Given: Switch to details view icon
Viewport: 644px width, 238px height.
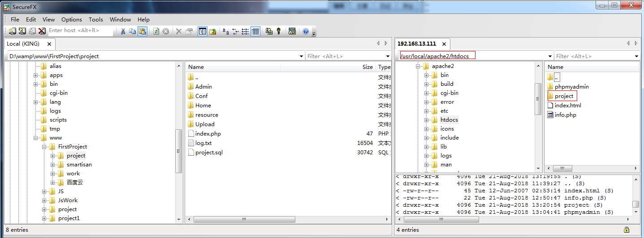Looking at the screenshot, I should coord(255,31).
